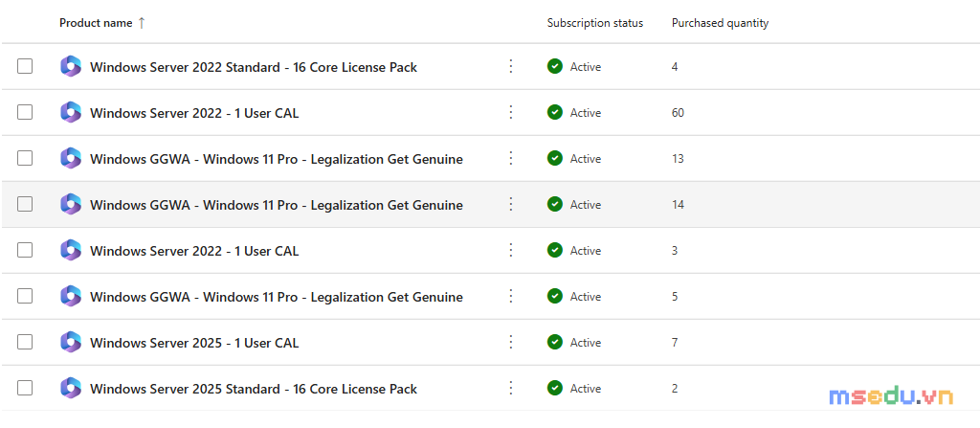This screenshot has width=980, height=428.
Task: Tick checkbox for Windows Server 2022 Standard 16 Core
Action: (x=25, y=66)
